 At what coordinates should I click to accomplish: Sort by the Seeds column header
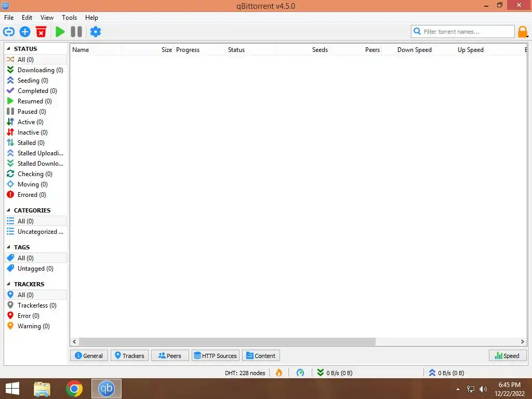303,49
